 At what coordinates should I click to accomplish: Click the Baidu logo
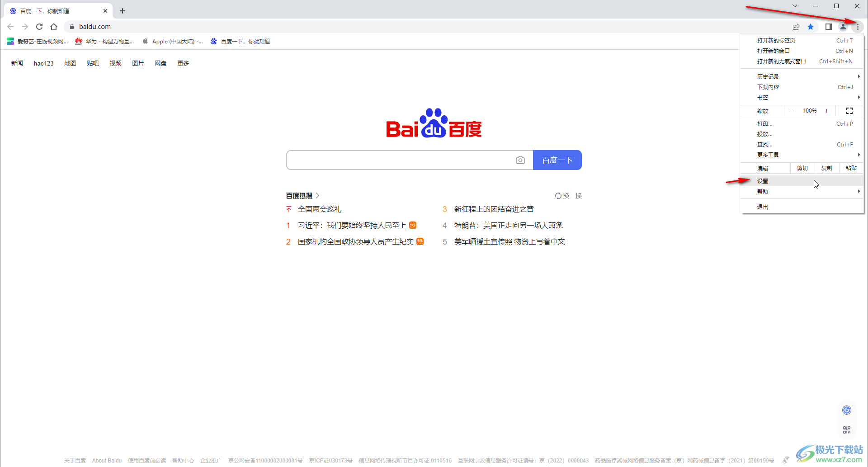(434, 123)
